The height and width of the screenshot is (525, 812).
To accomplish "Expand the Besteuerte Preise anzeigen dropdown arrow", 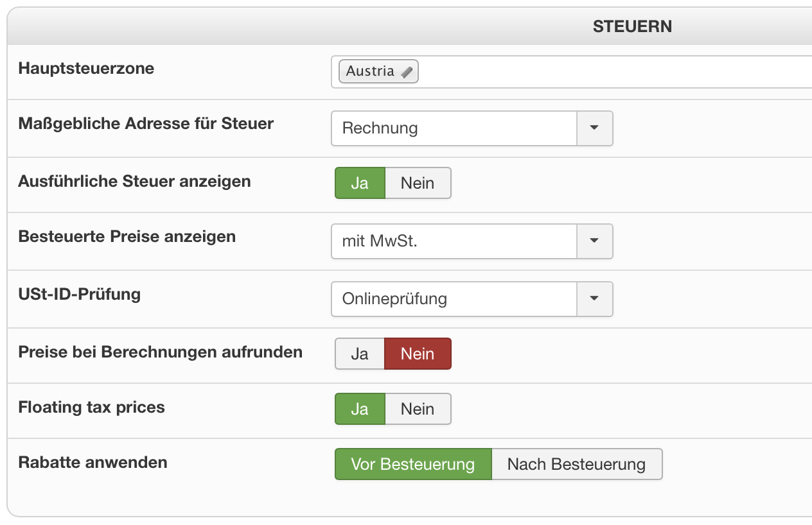I will point(594,241).
